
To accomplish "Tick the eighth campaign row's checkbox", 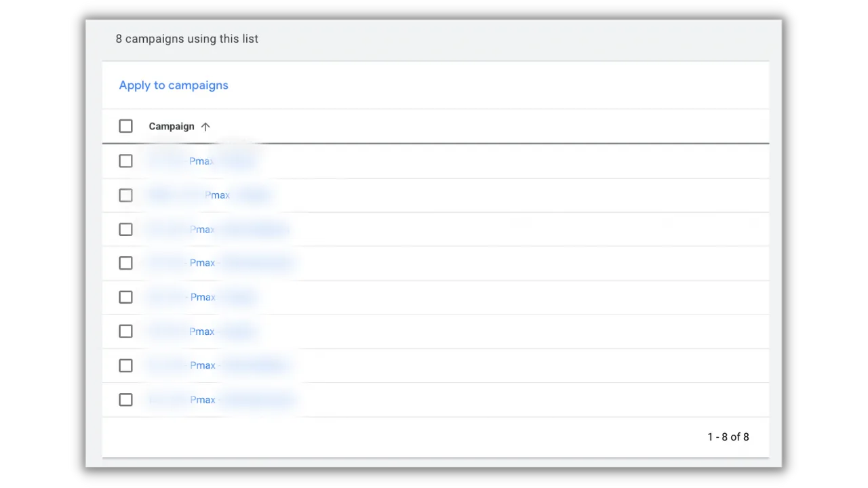I will 125,399.
